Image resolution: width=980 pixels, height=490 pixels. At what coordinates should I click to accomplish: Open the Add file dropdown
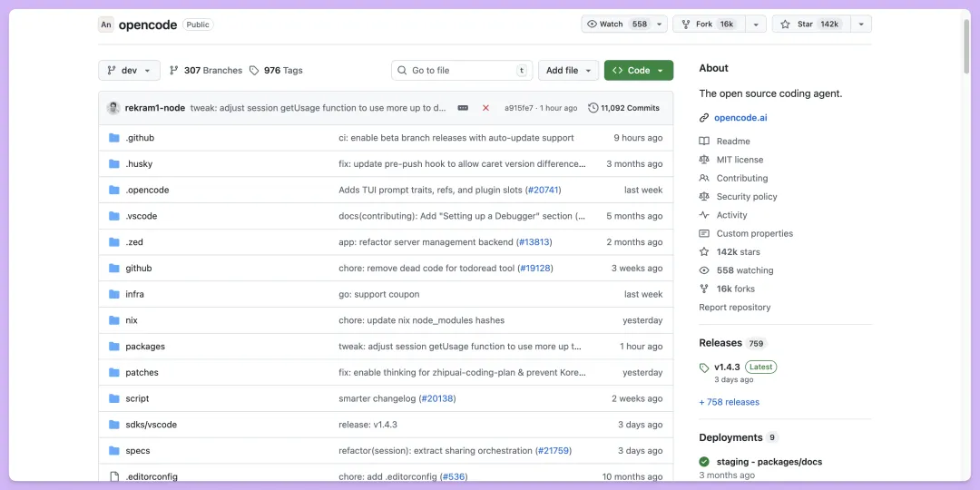coord(568,71)
